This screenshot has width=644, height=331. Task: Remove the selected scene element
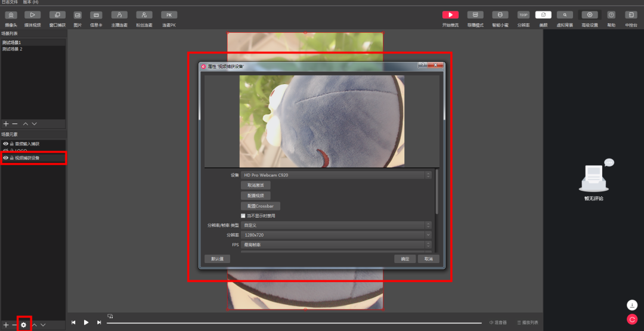coord(14,325)
